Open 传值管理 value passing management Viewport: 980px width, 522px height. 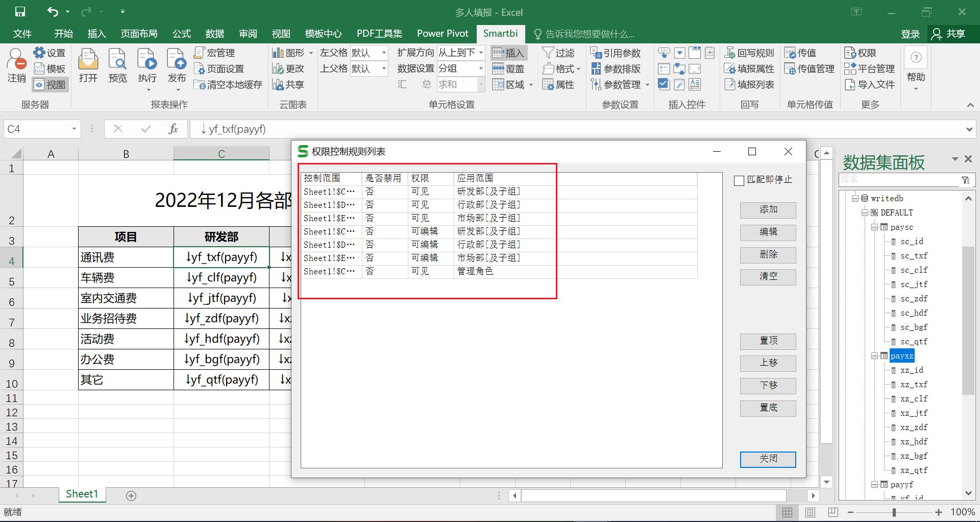(x=810, y=68)
